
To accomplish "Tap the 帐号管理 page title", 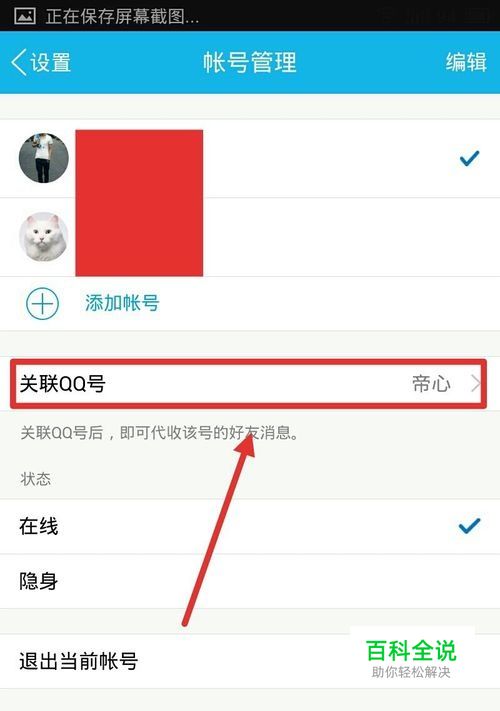I will (x=250, y=62).
